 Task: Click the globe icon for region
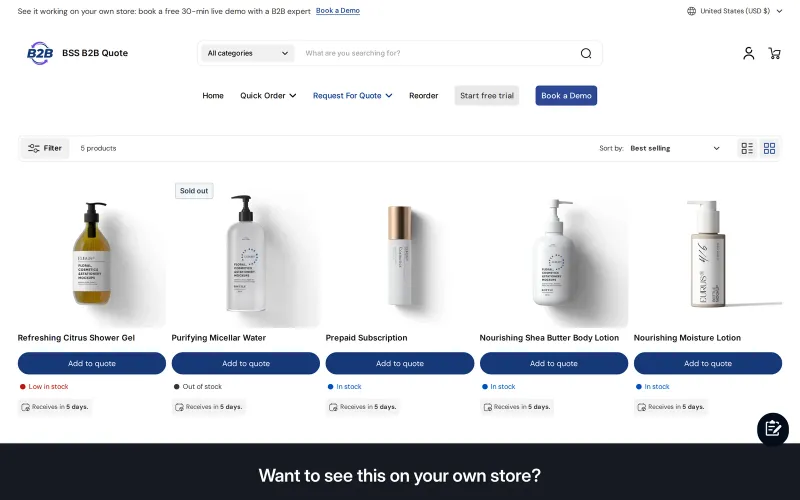tap(691, 11)
